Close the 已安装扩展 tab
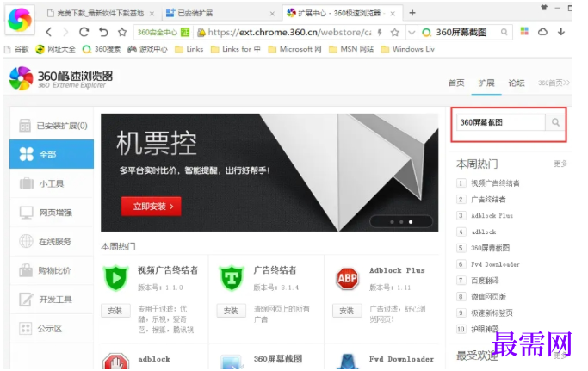 point(272,14)
